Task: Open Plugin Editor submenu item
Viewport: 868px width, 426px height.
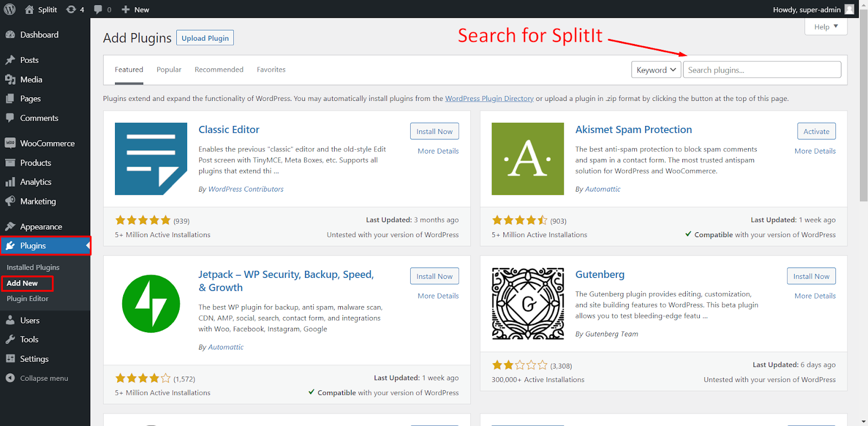Action: tap(28, 298)
